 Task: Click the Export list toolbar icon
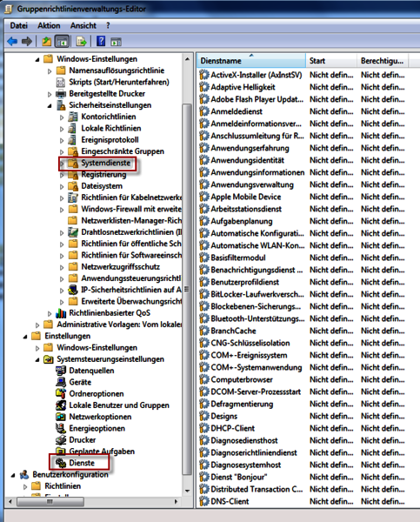81,42
